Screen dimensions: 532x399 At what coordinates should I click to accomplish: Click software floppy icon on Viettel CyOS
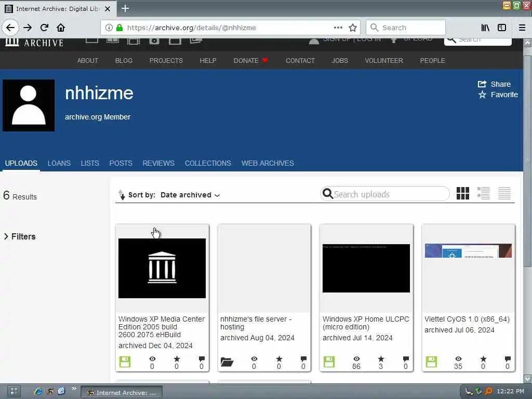point(431,362)
